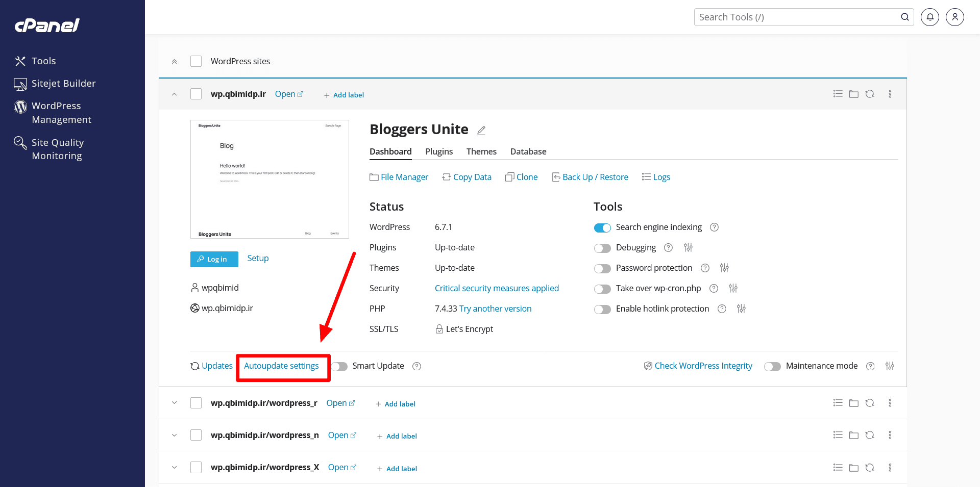The height and width of the screenshot is (487, 980).
Task: Enable Debugging toggle
Action: 602,248
